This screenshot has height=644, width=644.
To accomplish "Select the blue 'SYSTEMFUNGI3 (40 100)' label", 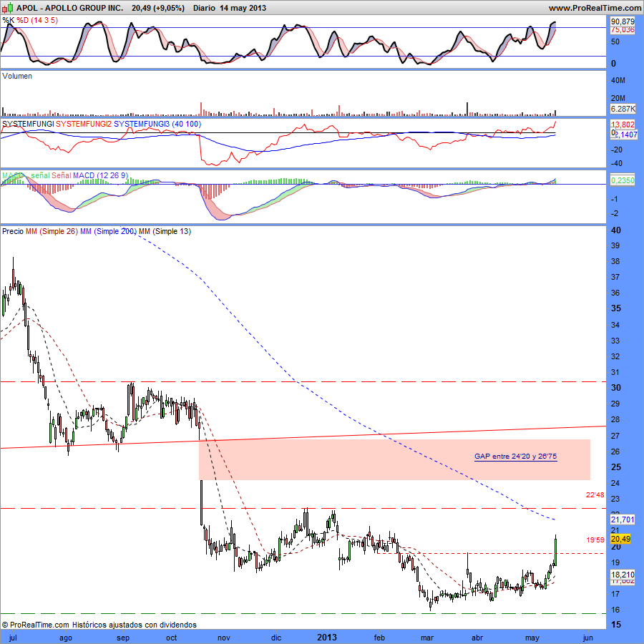I will [x=157, y=124].
